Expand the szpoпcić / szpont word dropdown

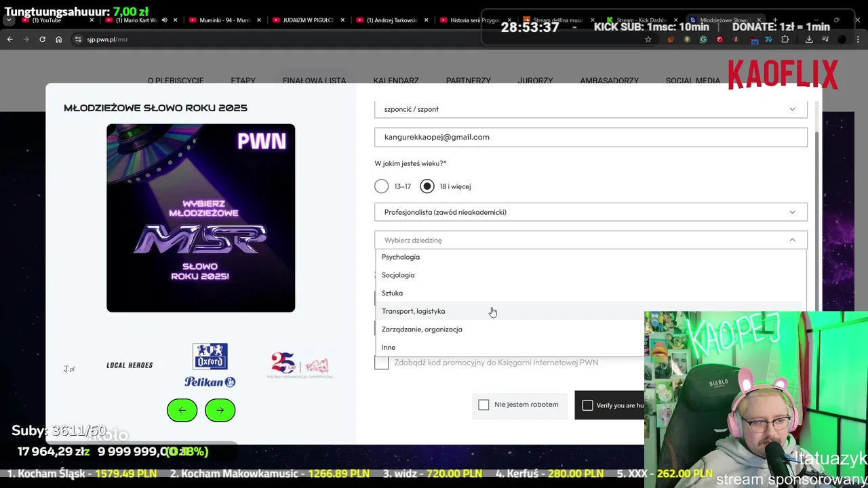[x=591, y=109]
